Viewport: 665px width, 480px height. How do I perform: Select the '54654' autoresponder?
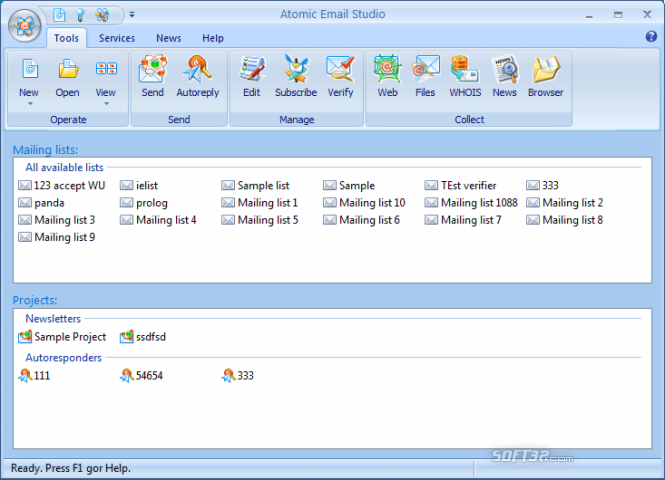pyautogui.click(x=141, y=375)
